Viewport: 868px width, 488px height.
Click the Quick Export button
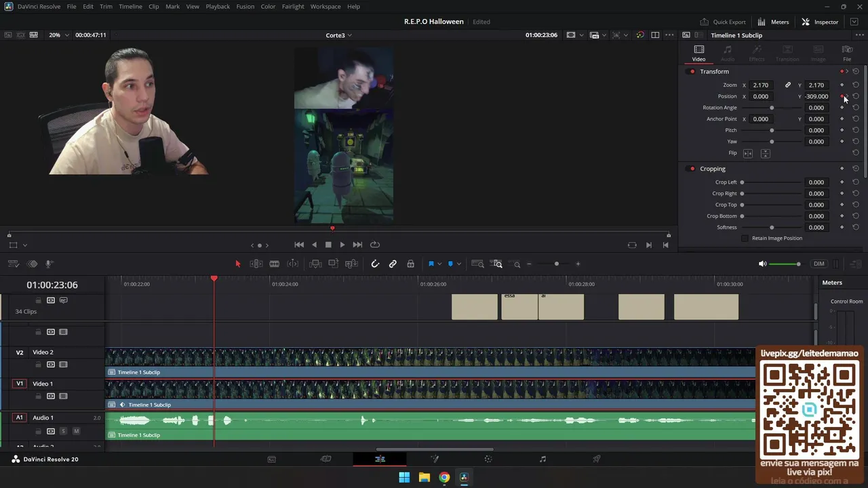(x=723, y=22)
